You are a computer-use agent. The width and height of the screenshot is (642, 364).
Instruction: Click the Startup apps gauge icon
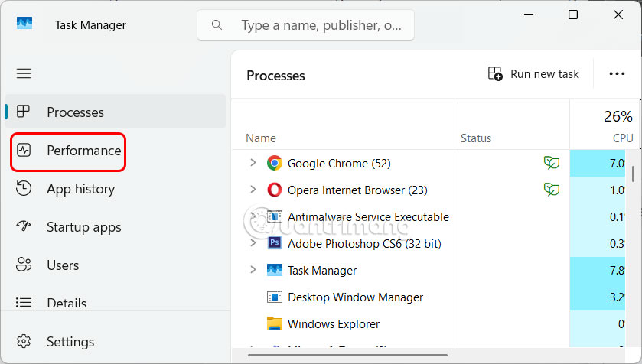tap(24, 226)
